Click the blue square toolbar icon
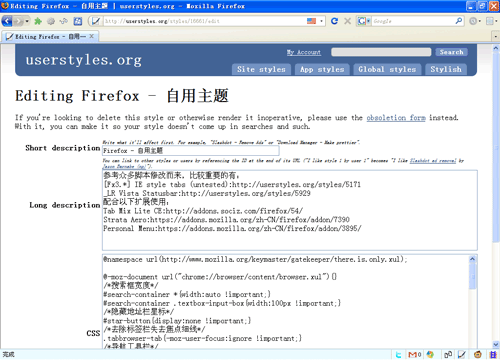 78,21
